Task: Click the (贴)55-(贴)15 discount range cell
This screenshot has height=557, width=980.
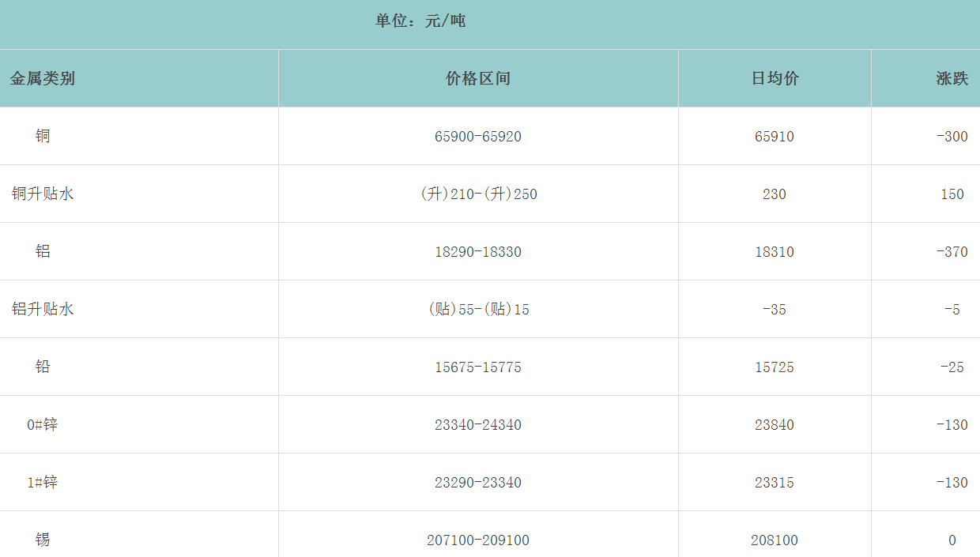Action: pos(478,310)
